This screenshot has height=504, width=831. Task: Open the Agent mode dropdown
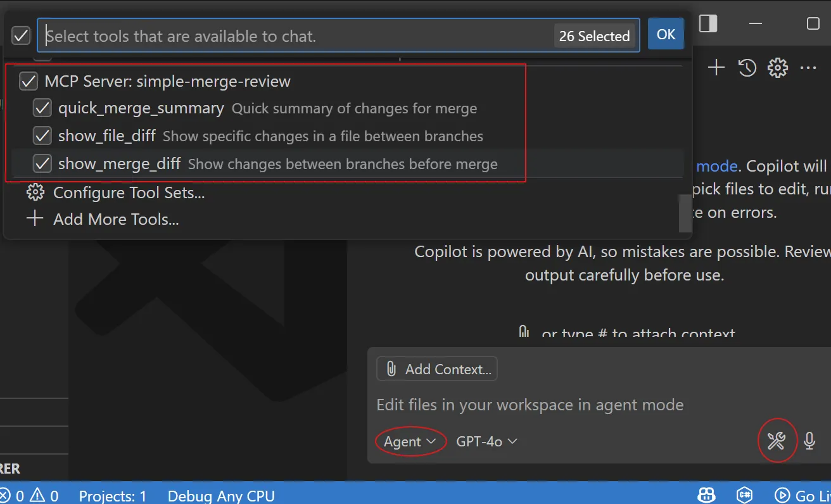410,441
